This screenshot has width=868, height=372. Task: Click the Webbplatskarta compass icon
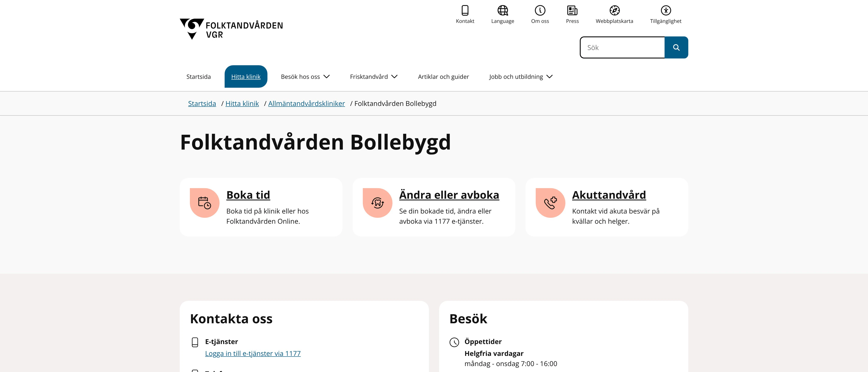(x=614, y=10)
